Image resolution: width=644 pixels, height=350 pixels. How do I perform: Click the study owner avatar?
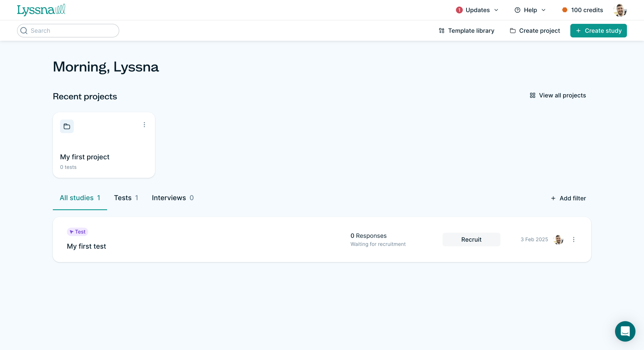pos(558,239)
